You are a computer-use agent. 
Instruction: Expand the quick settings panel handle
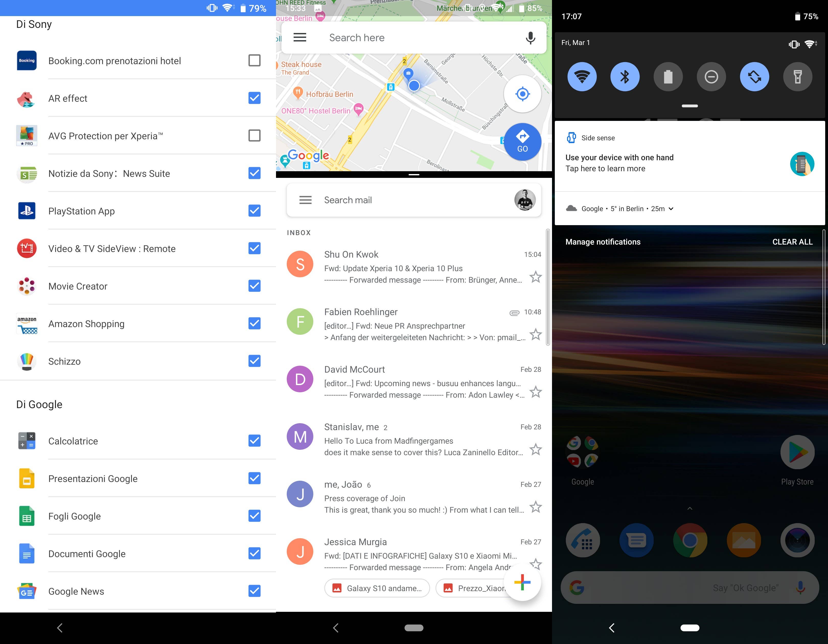point(690,106)
